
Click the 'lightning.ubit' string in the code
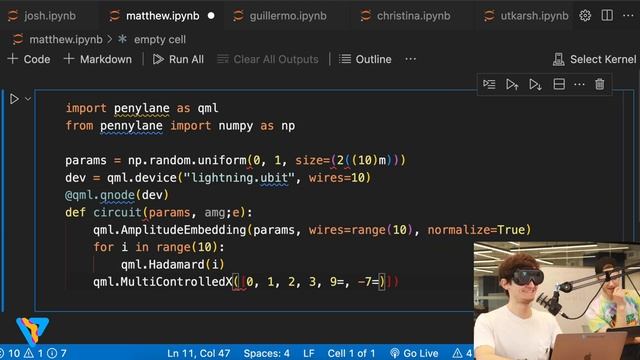click(x=239, y=178)
